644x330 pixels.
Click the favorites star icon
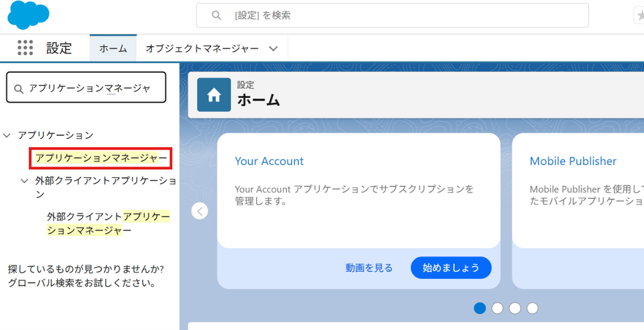(640, 16)
